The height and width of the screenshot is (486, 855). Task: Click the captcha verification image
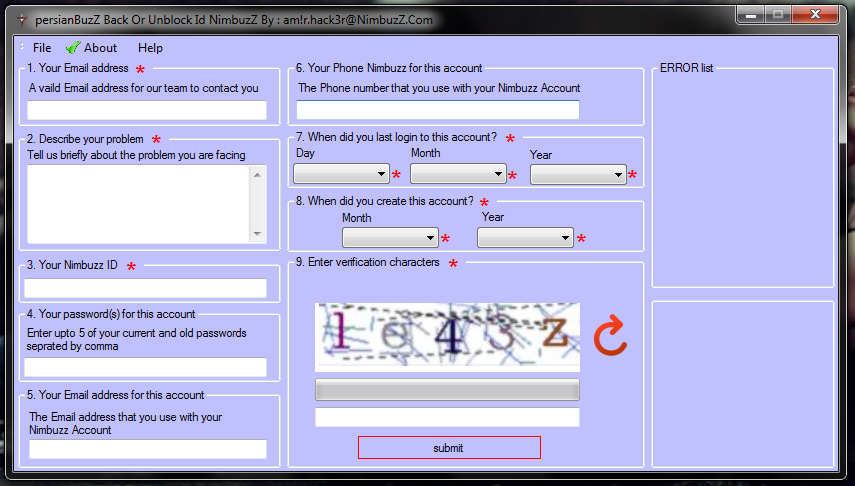[447, 337]
